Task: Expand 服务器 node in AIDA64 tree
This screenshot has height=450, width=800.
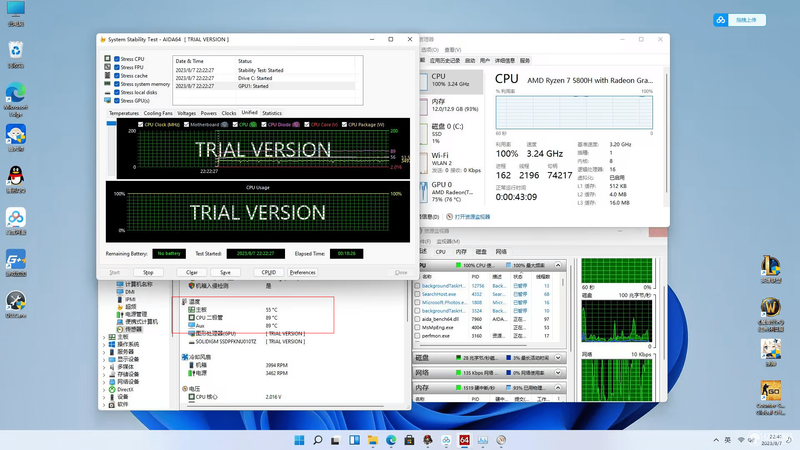Action: tap(104, 352)
